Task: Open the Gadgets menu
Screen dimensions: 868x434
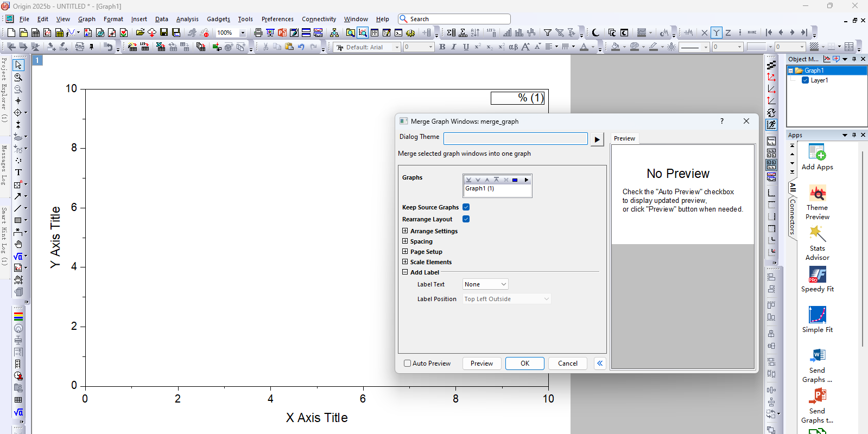Action: (x=218, y=19)
